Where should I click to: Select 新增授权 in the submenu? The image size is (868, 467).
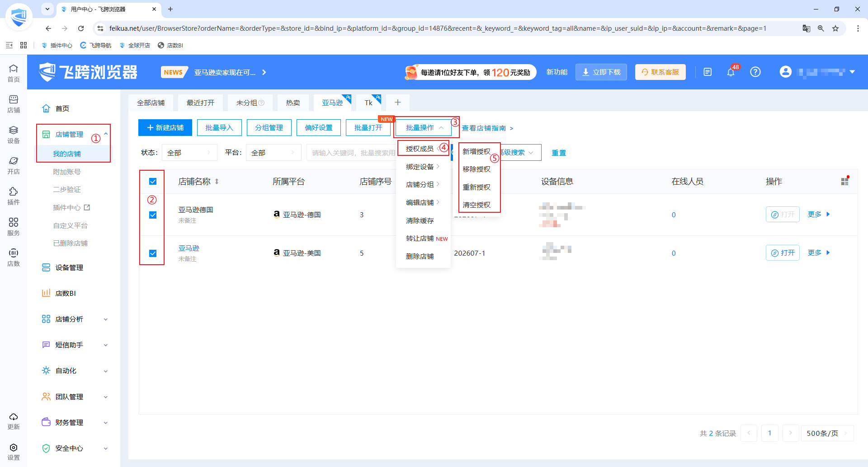pyautogui.click(x=476, y=152)
